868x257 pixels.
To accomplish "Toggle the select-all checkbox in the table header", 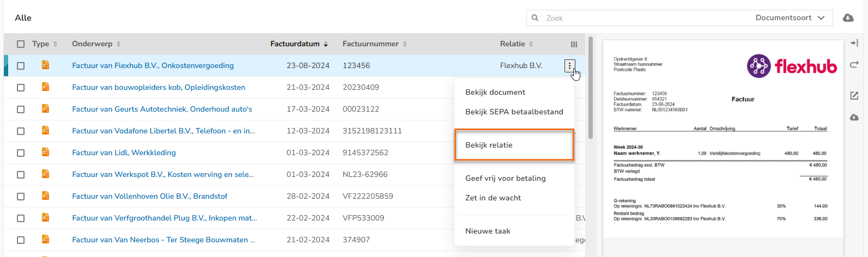I will 21,44.
